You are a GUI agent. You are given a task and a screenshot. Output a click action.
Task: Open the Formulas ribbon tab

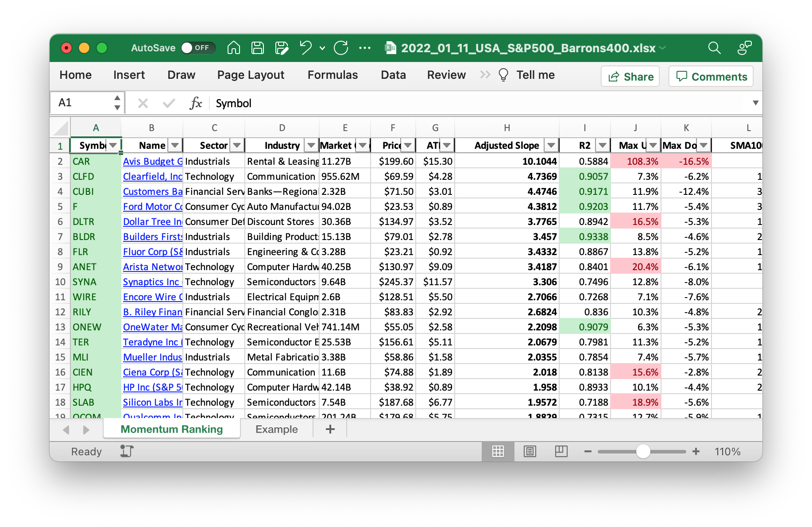tap(333, 75)
